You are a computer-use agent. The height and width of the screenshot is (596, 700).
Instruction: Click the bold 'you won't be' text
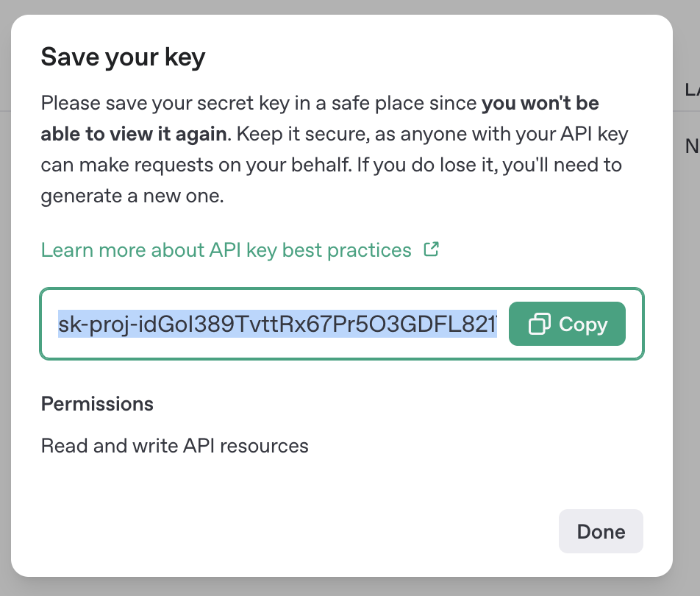click(540, 103)
